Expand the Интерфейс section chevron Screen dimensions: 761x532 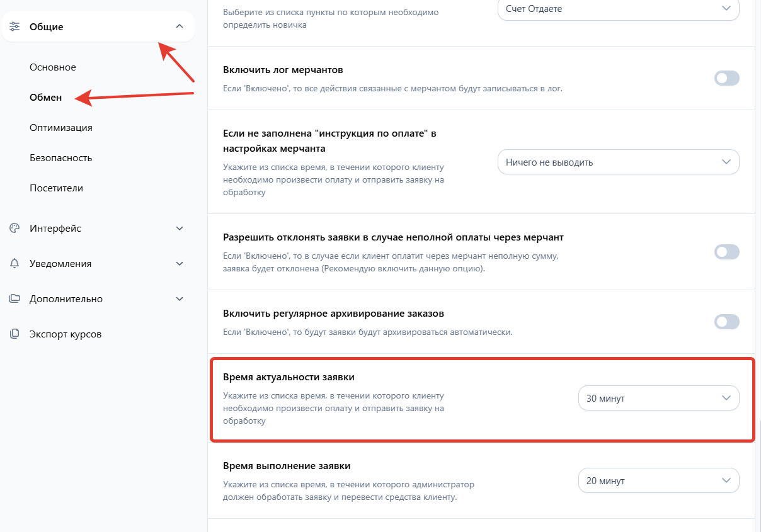(x=180, y=229)
